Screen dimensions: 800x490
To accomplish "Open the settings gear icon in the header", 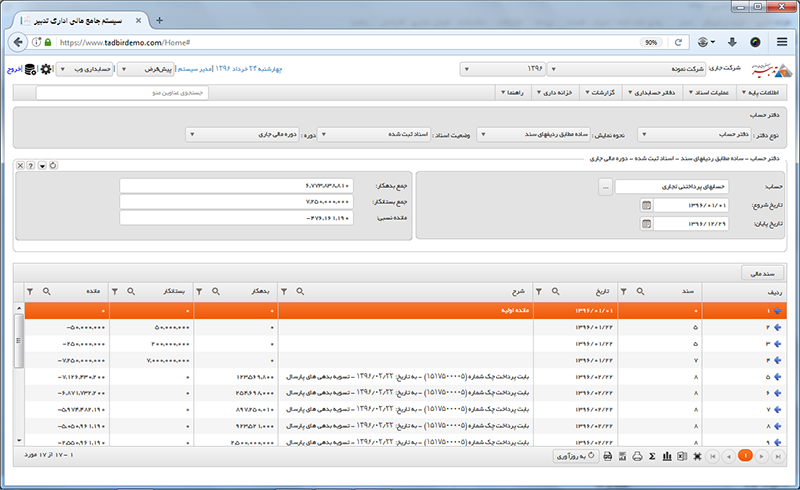I will 46,69.
